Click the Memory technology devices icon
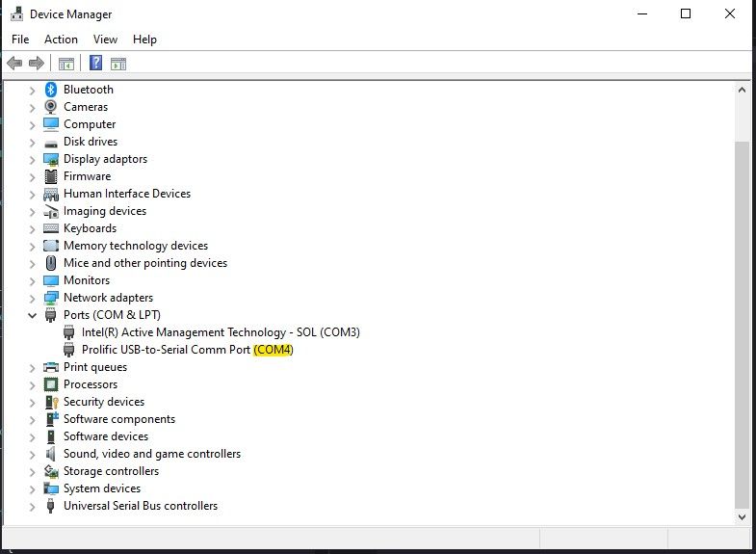This screenshot has width=756, height=554. click(x=51, y=246)
